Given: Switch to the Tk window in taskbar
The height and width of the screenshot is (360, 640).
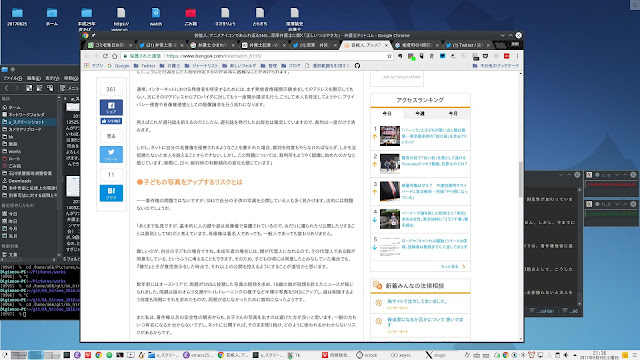Looking at the screenshot, I should (294, 355).
